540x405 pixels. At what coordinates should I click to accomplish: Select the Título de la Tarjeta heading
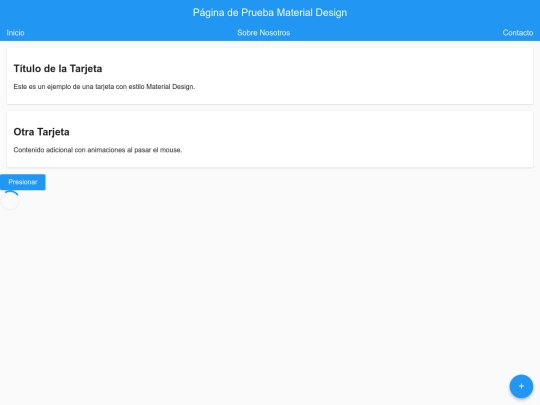click(58, 69)
